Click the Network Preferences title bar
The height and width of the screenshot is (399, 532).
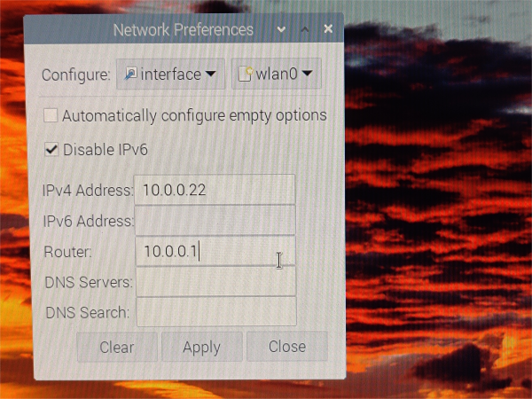[182, 29]
